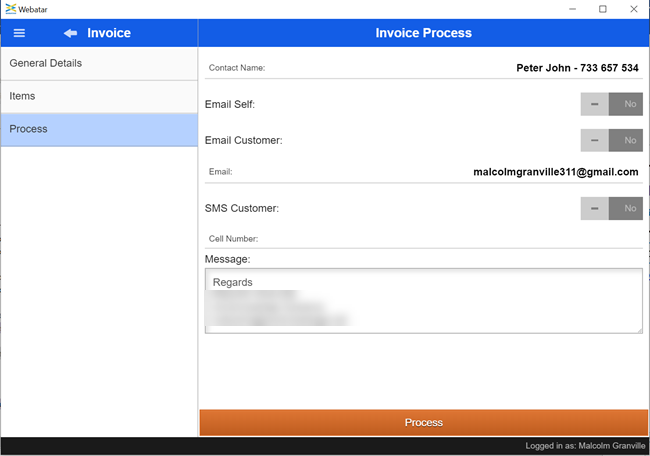Turn on the SMS Customer switch
650x456 pixels.
[611, 208]
